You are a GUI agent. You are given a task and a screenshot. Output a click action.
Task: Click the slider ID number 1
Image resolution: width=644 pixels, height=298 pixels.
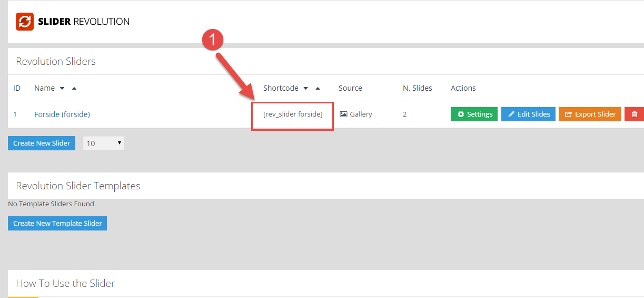click(x=15, y=114)
